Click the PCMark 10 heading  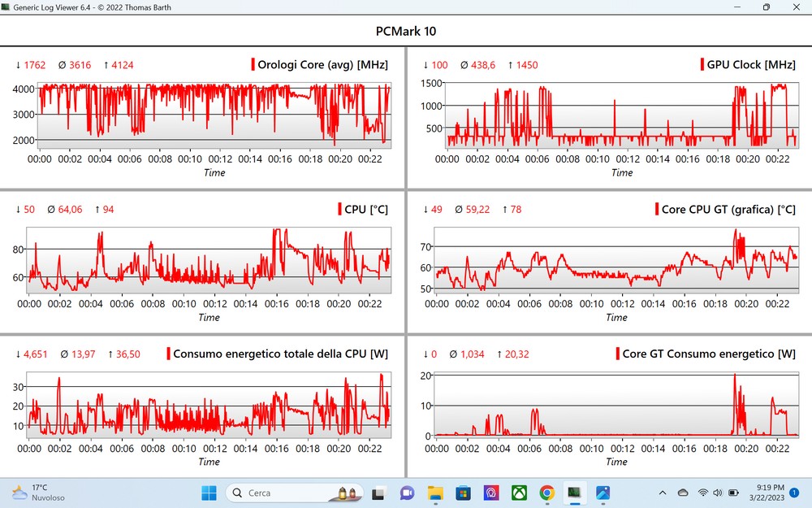coord(406,31)
